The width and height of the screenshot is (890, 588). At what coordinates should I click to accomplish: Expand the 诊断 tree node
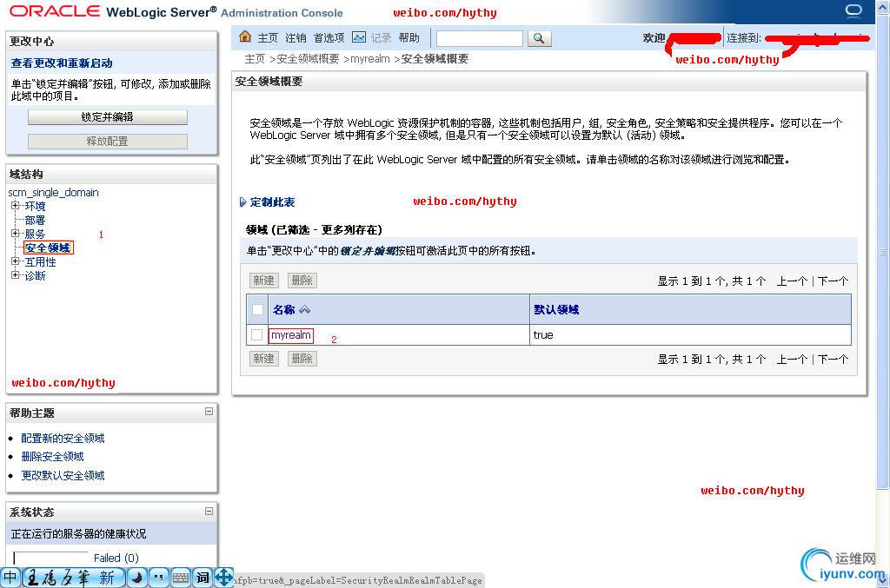(x=16, y=275)
